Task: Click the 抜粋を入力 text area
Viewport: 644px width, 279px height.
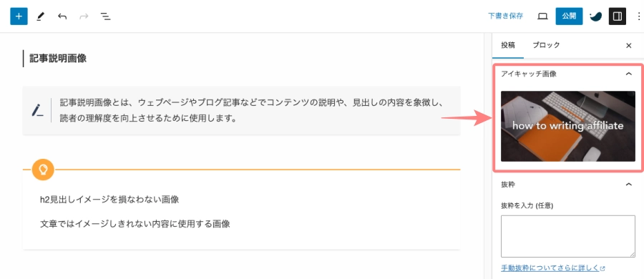Action: 568,236
